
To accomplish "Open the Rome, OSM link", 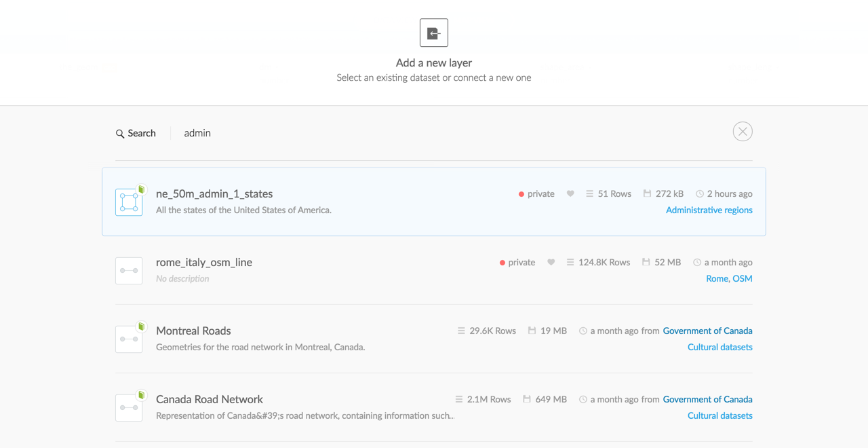I will coord(728,278).
